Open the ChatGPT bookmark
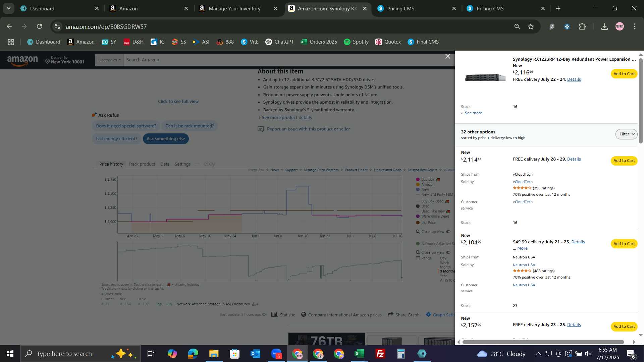644x362 pixels. click(x=279, y=42)
